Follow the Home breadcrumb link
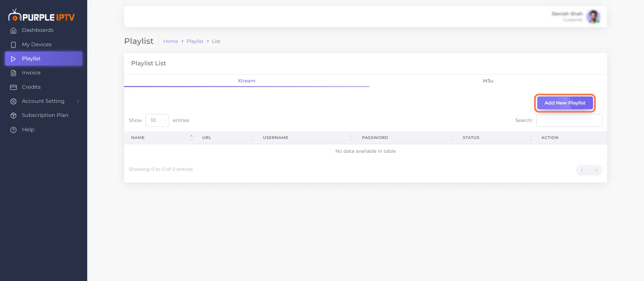 tap(171, 41)
